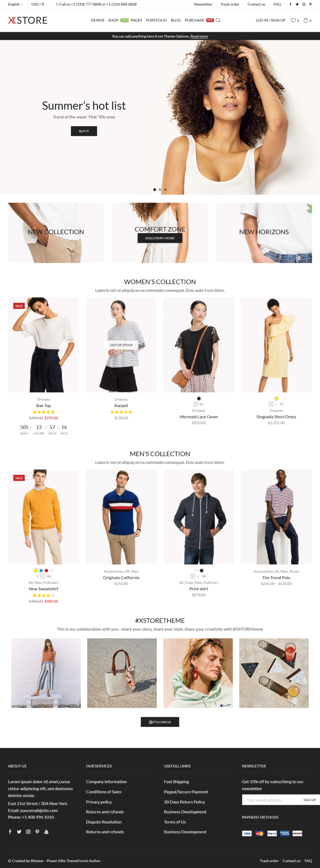Choose size S for Singoalla Short Dress
Screen dimensions: 320x868
click(271, 404)
